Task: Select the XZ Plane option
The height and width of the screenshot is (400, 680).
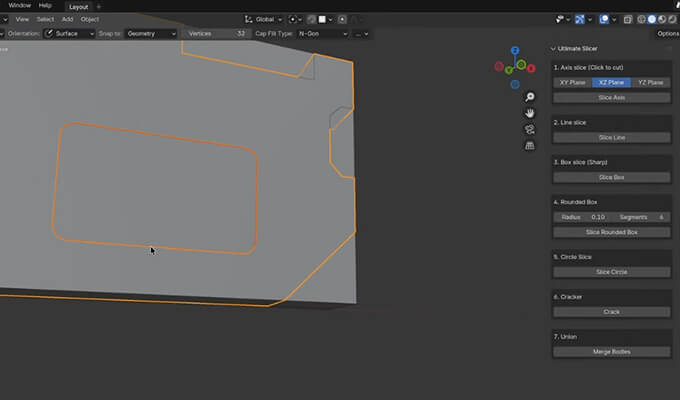Action: coord(611,82)
